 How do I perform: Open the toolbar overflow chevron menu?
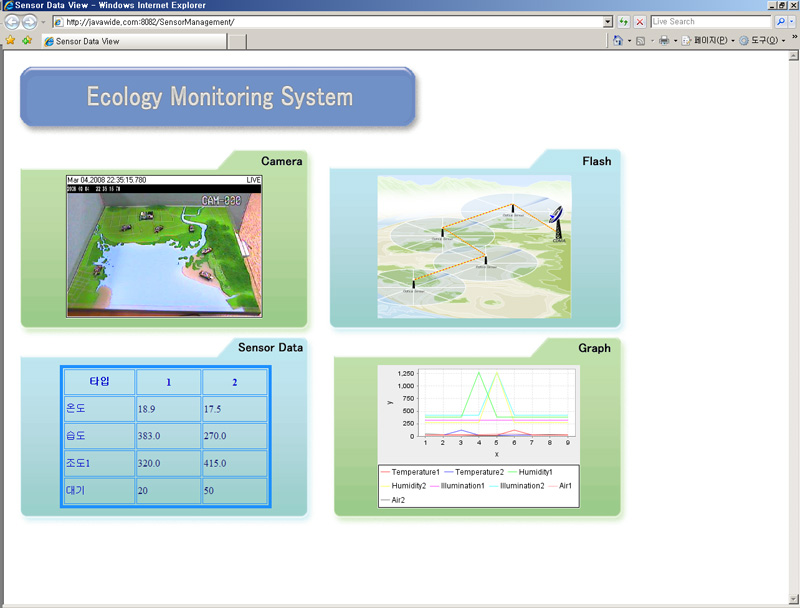pos(796,37)
